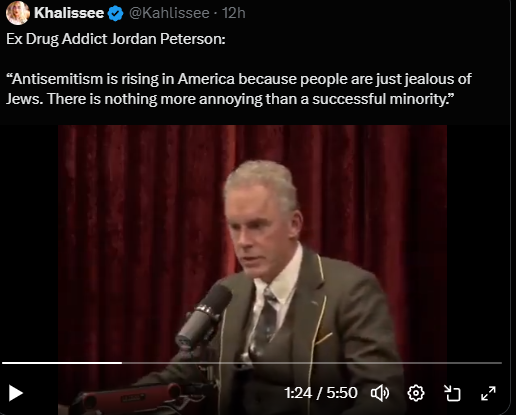Expand the video to fullscreen
Image resolution: width=516 pixels, height=415 pixels.
pos(488,393)
